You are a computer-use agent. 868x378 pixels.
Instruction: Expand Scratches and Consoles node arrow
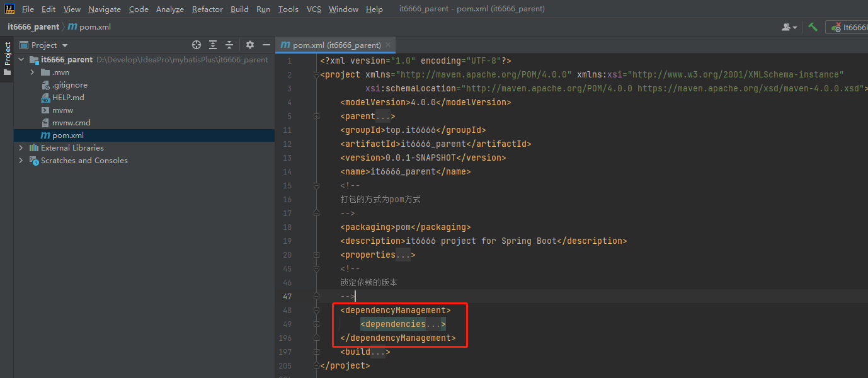21,161
